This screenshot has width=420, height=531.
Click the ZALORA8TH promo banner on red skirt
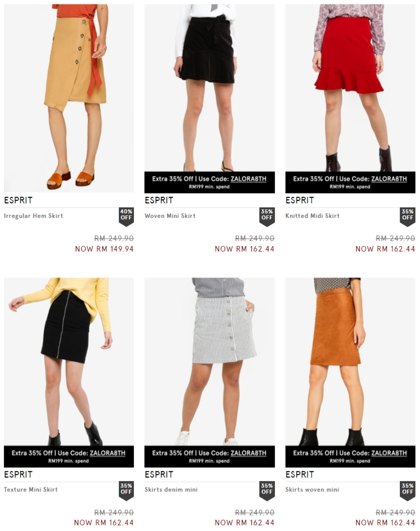point(350,182)
